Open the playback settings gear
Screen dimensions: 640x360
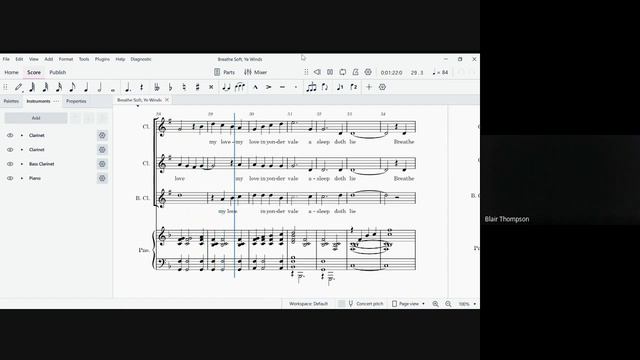(368, 72)
